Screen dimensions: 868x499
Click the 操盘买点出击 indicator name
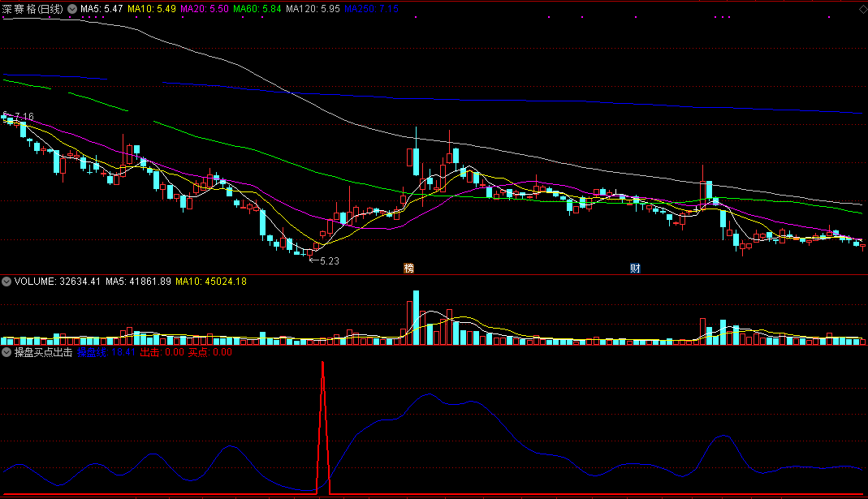point(44,352)
